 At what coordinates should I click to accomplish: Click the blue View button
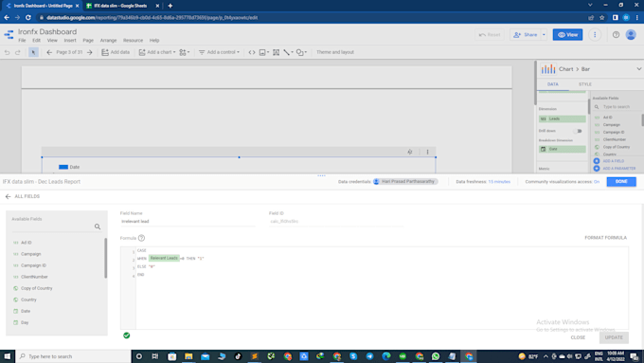pyautogui.click(x=567, y=34)
